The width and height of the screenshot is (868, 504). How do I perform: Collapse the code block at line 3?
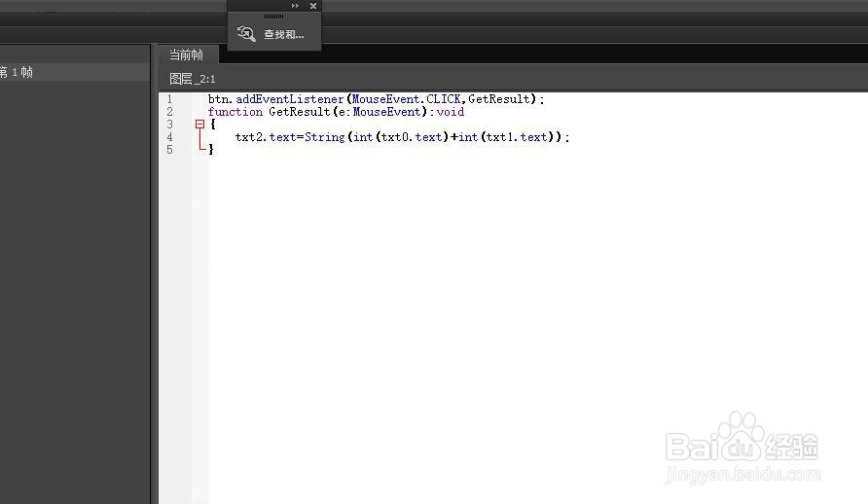tap(199, 125)
